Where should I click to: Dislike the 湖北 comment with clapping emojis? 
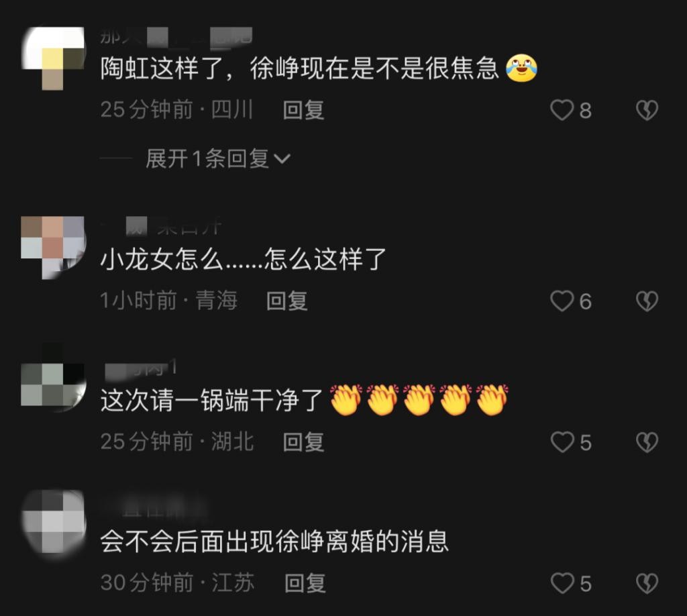(647, 442)
